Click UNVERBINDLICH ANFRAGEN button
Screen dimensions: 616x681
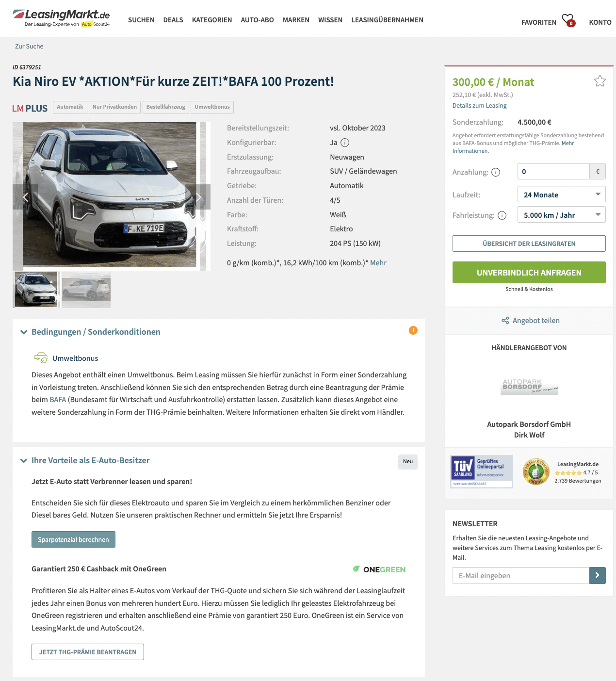coord(529,273)
